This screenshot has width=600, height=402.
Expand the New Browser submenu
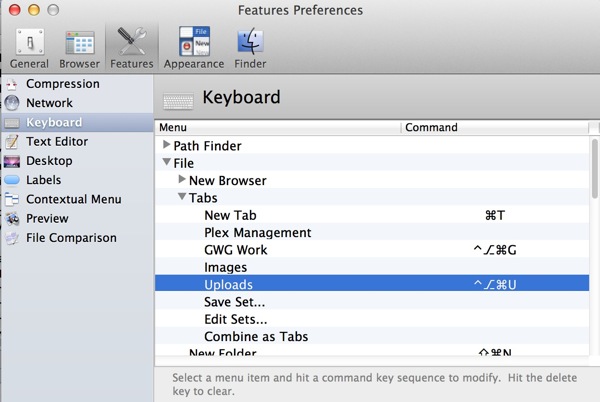click(x=182, y=179)
